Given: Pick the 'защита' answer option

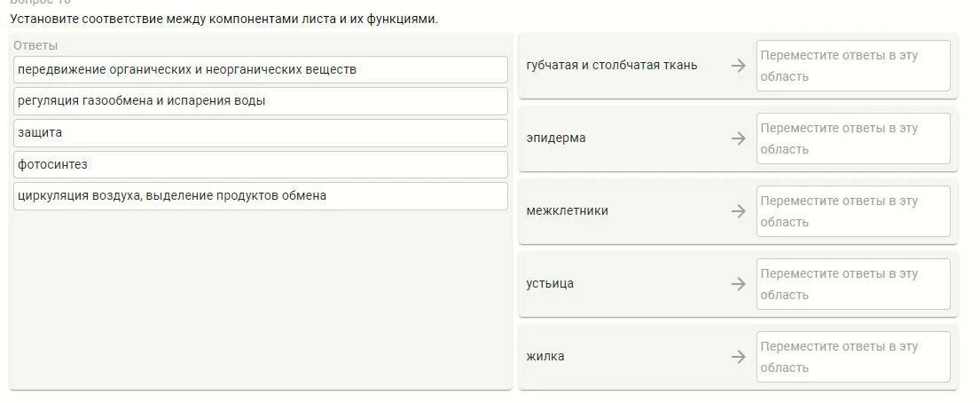Looking at the screenshot, I should pyautogui.click(x=261, y=133).
